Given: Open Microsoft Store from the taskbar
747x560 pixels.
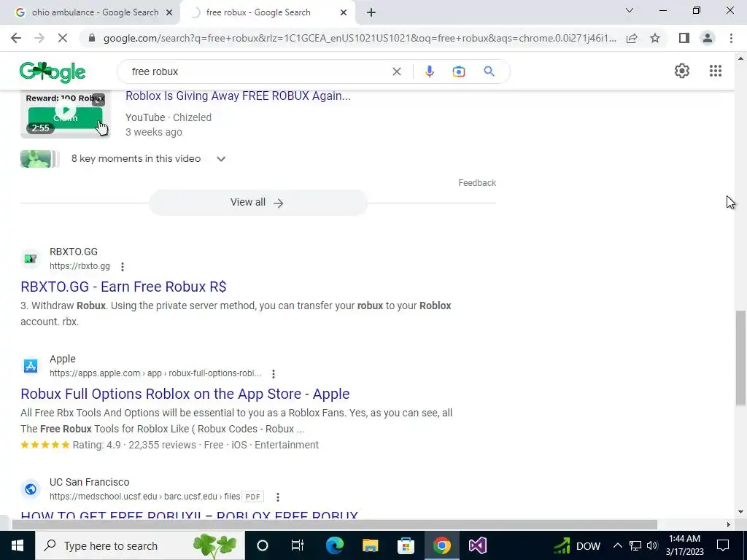Looking at the screenshot, I should coord(406,545).
